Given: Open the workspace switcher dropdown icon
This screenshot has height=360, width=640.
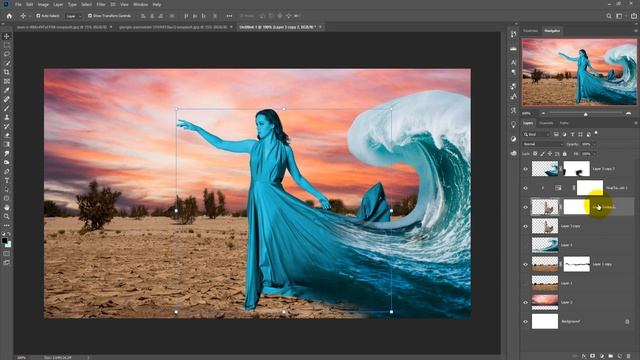Looking at the screenshot, I should [620, 16].
